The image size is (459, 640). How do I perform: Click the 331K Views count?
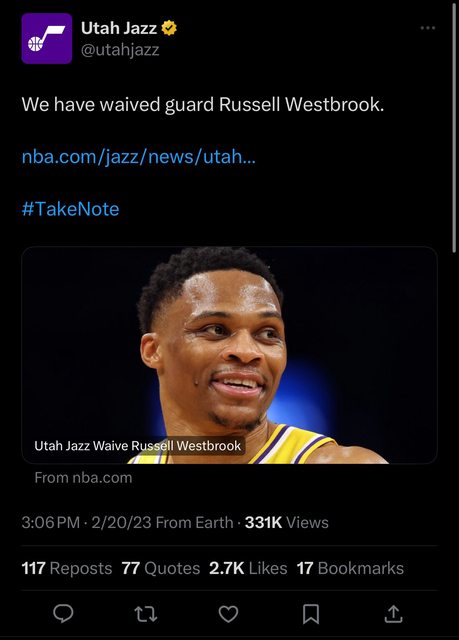(286, 522)
